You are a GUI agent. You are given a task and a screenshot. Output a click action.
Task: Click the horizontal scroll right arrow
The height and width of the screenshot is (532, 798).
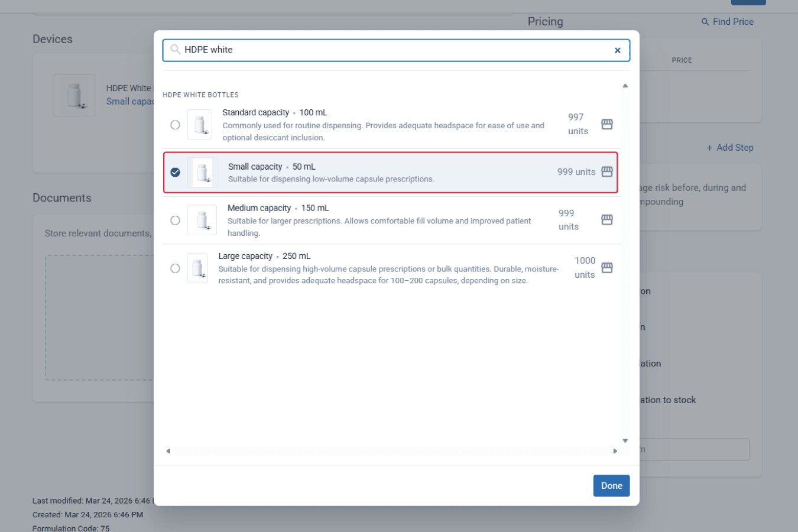pyautogui.click(x=615, y=451)
